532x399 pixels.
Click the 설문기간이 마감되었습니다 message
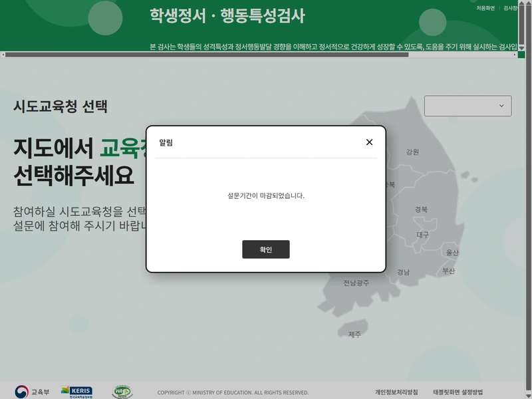coord(265,196)
